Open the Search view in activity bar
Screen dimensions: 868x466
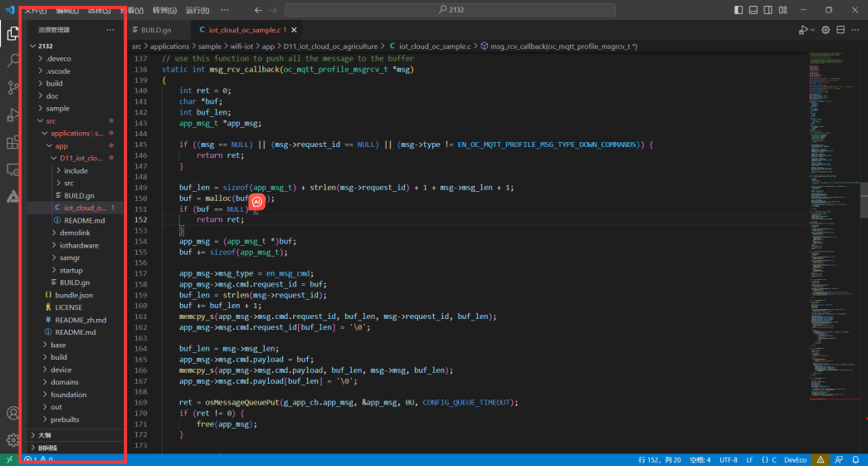click(13, 61)
